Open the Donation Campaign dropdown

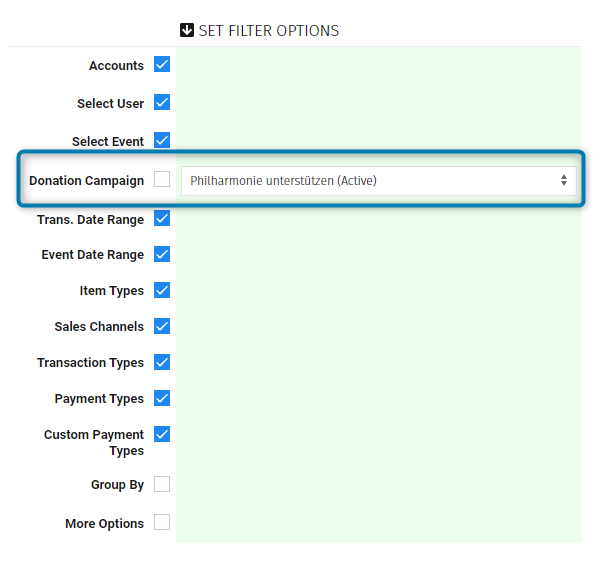pyautogui.click(x=378, y=181)
